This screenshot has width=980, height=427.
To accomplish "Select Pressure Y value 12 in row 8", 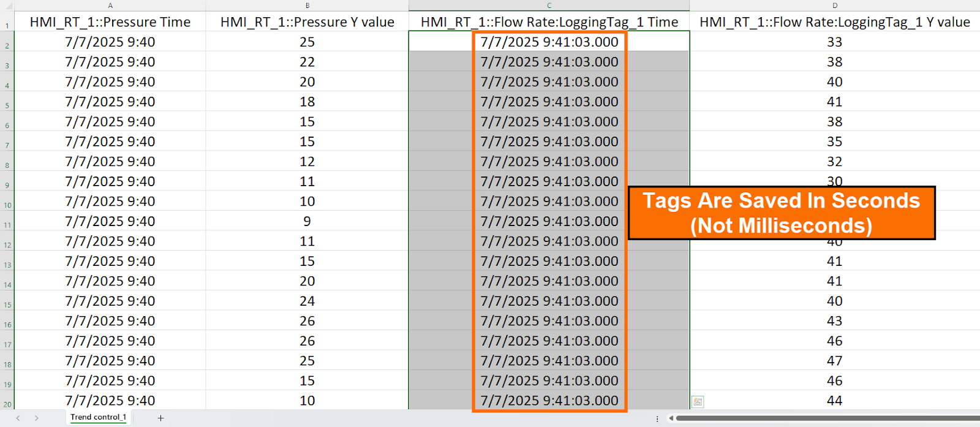I will click(x=307, y=162).
